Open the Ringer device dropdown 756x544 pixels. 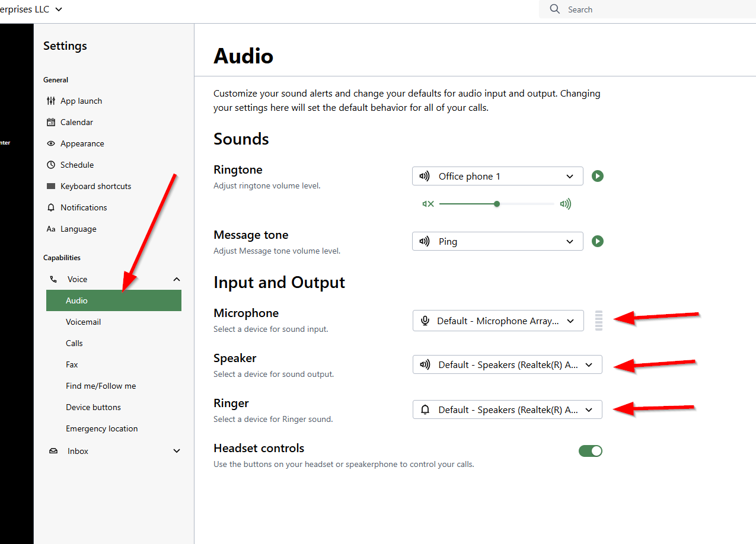[x=507, y=409]
